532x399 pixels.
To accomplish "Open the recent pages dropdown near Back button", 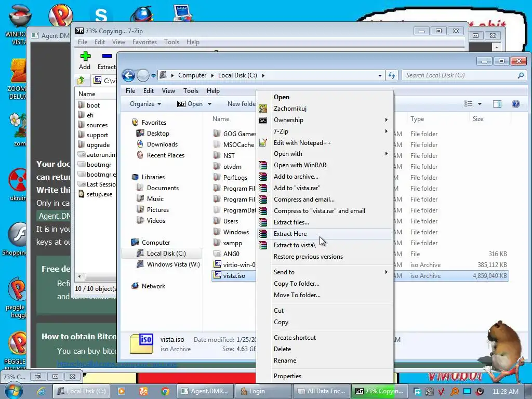I will [x=153, y=75].
